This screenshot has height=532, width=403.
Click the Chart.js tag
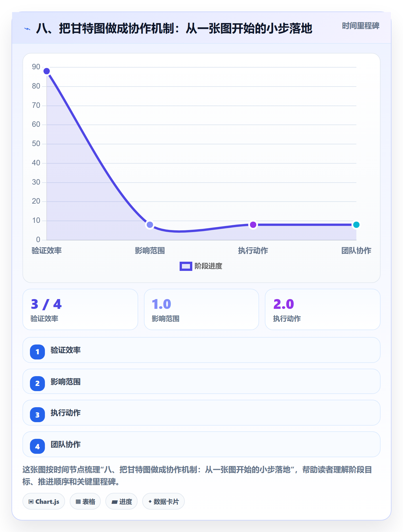click(x=44, y=502)
